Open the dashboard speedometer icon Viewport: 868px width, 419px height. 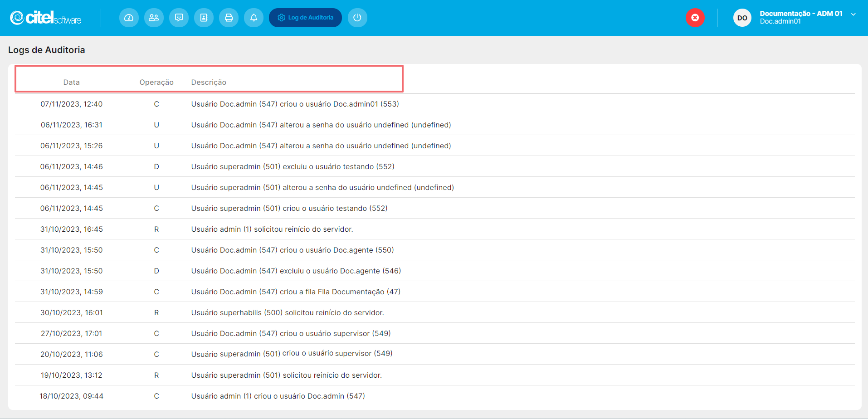pyautogui.click(x=129, y=18)
